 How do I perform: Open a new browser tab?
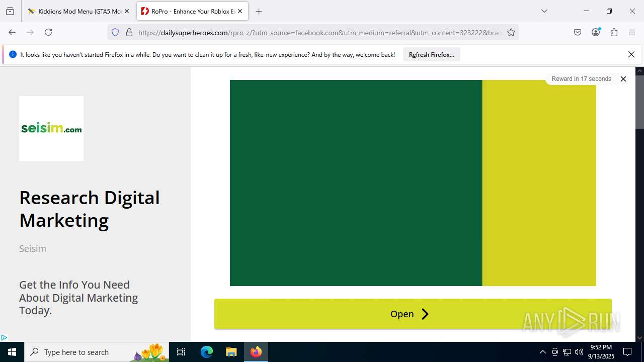[x=259, y=11]
